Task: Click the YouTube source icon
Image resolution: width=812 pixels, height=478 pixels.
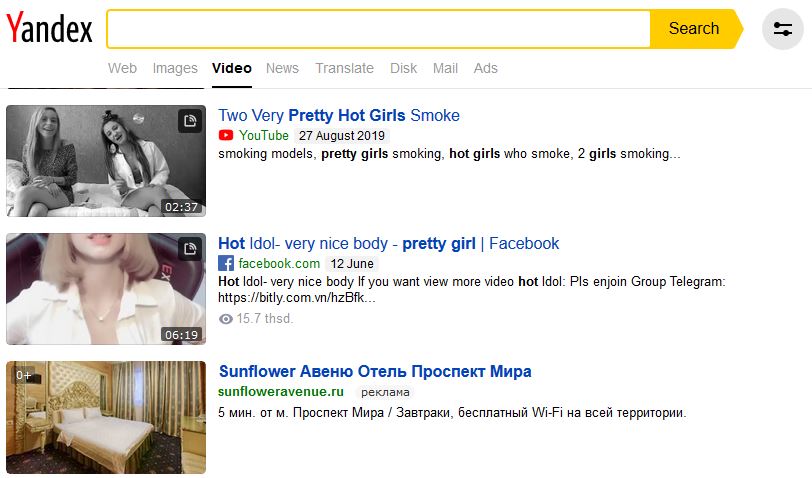Action: 226,135
